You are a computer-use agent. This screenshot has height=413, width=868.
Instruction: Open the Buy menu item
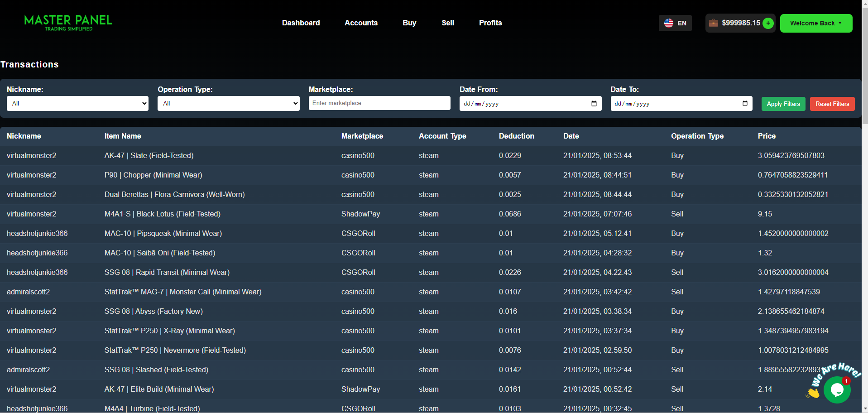pos(409,23)
